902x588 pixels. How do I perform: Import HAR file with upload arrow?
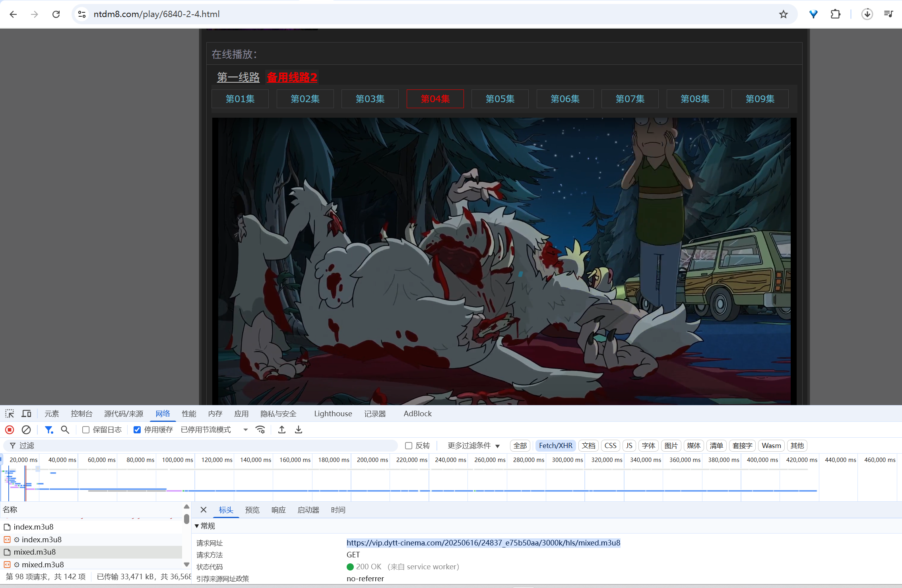(x=282, y=429)
